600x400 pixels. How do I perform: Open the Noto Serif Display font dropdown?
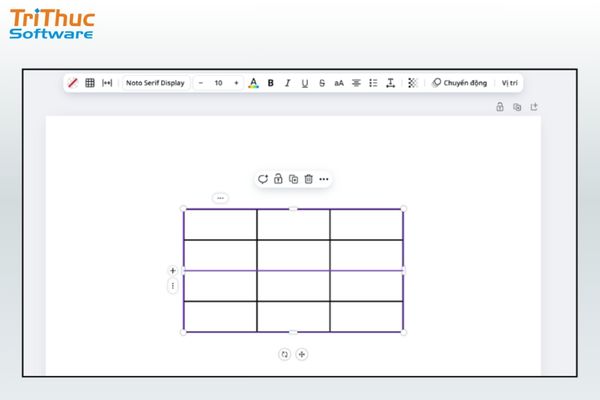tap(155, 83)
